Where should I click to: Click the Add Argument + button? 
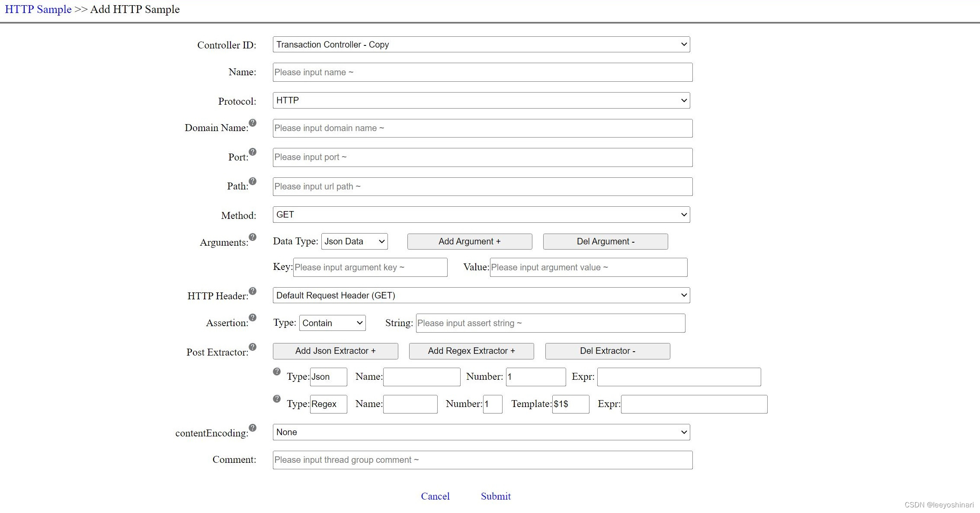coord(470,242)
